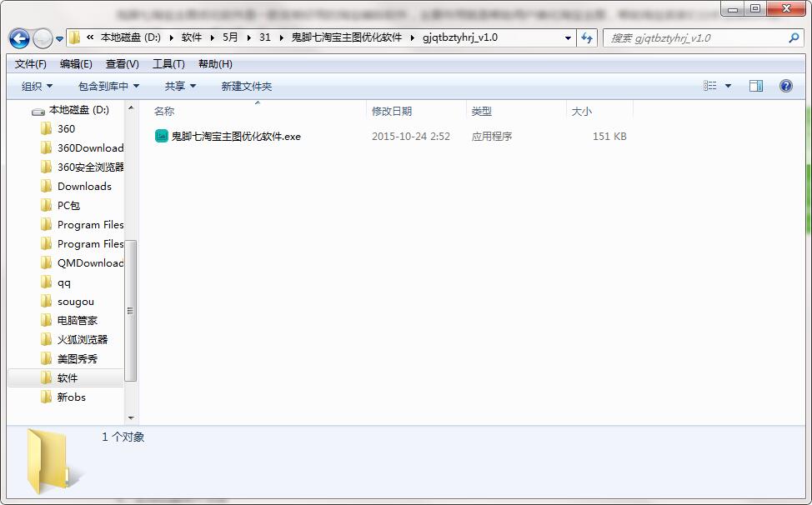This screenshot has height=505, width=812.
Task: Click the D: drive icon in sidebar
Action: click(x=38, y=111)
